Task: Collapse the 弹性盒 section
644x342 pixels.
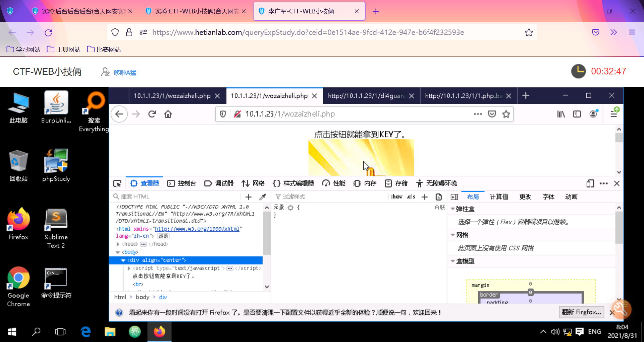Action: (x=453, y=209)
